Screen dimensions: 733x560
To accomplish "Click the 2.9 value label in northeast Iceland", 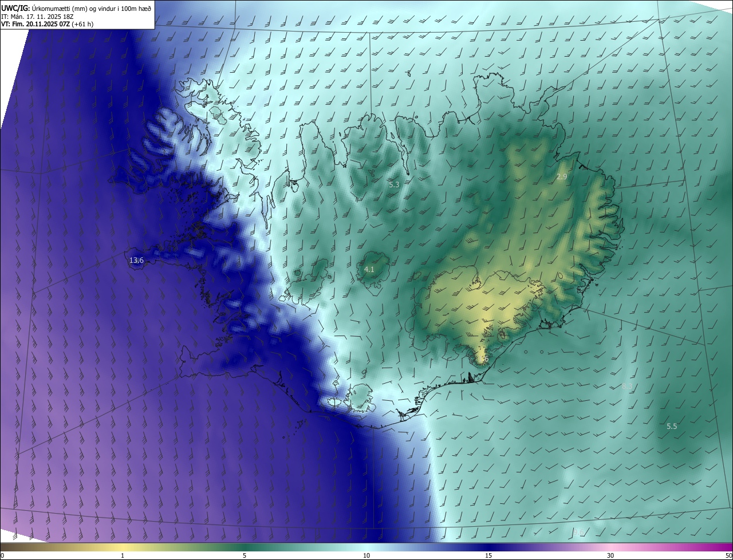I will tap(562, 177).
